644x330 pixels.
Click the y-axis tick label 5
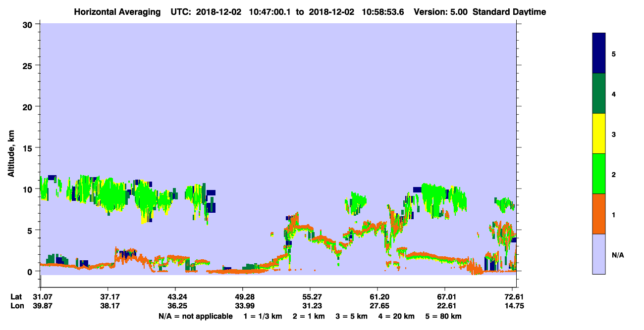coord(30,230)
